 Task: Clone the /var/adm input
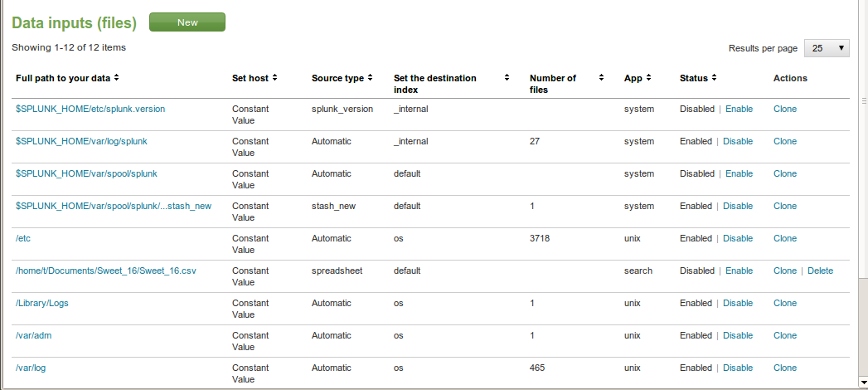[785, 335]
